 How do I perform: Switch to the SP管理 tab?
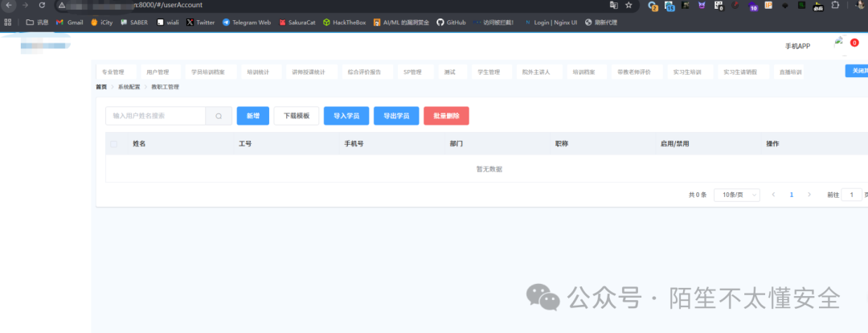point(416,72)
